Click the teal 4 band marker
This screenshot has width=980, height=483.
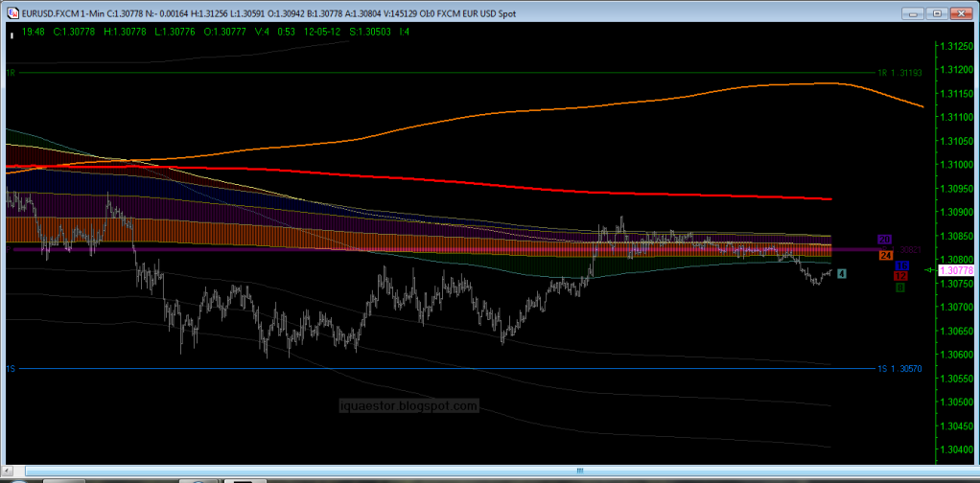point(841,274)
